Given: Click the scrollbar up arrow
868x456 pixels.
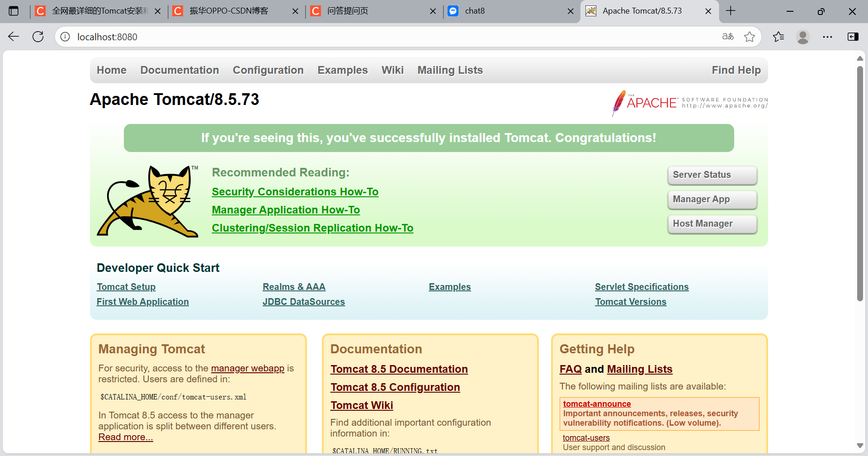Looking at the screenshot, I should pos(860,58).
